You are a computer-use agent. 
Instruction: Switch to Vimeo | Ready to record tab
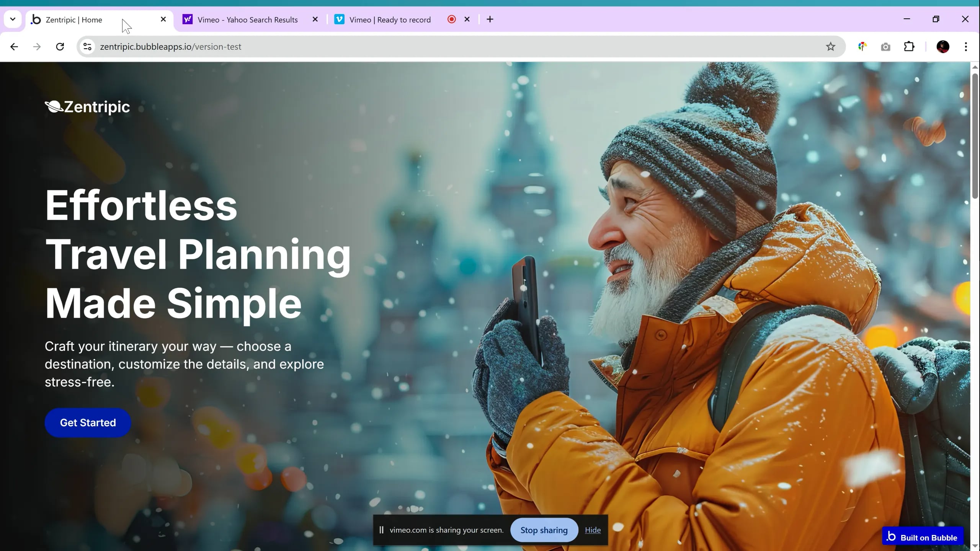(x=390, y=20)
